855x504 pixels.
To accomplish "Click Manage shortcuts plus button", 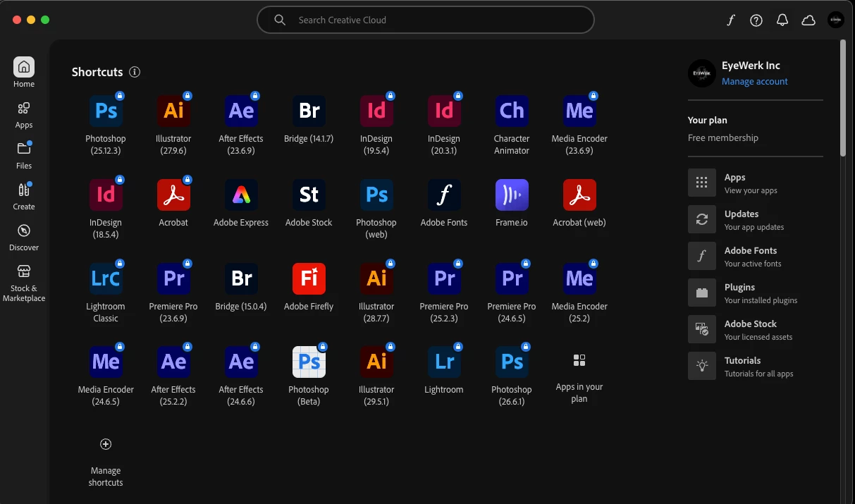I will tap(106, 444).
